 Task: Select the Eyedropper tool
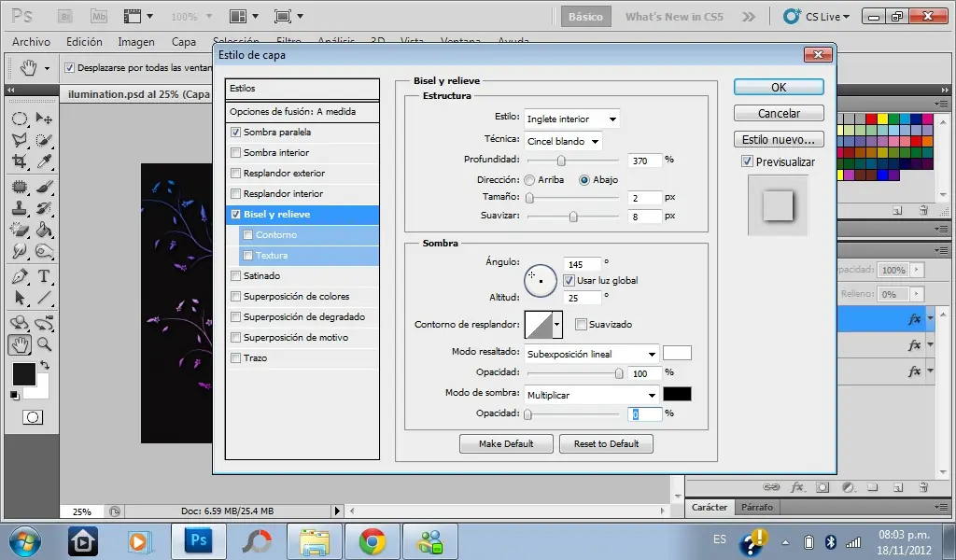point(43,162)
